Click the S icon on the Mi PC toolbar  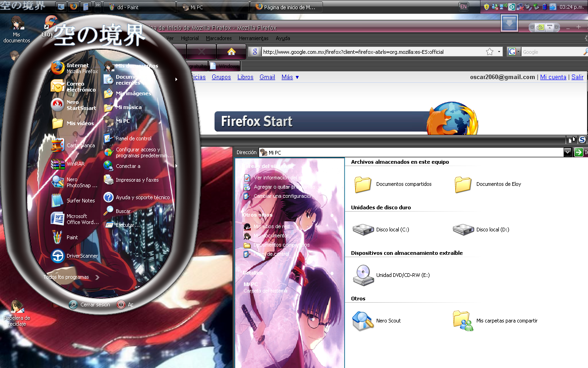click(582, 140)
